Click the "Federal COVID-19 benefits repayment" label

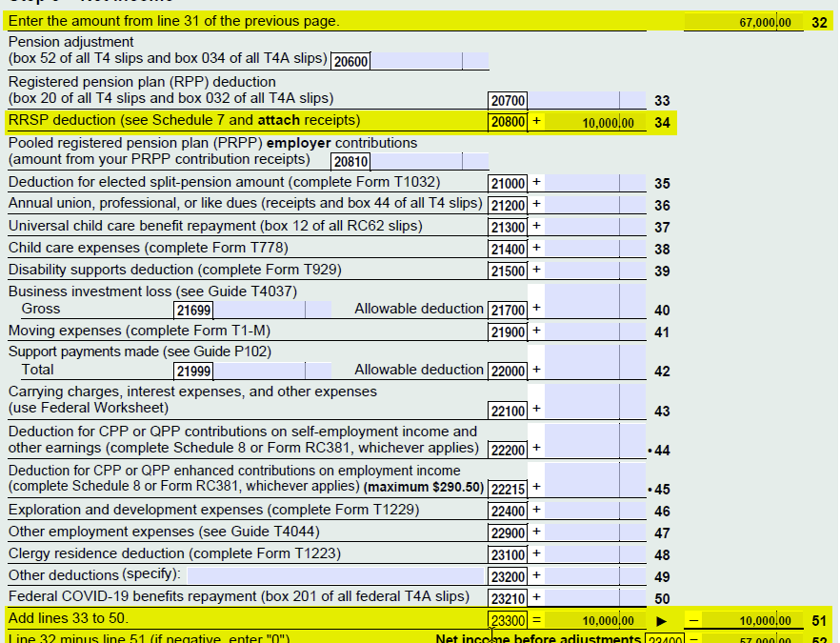[133, 596]
